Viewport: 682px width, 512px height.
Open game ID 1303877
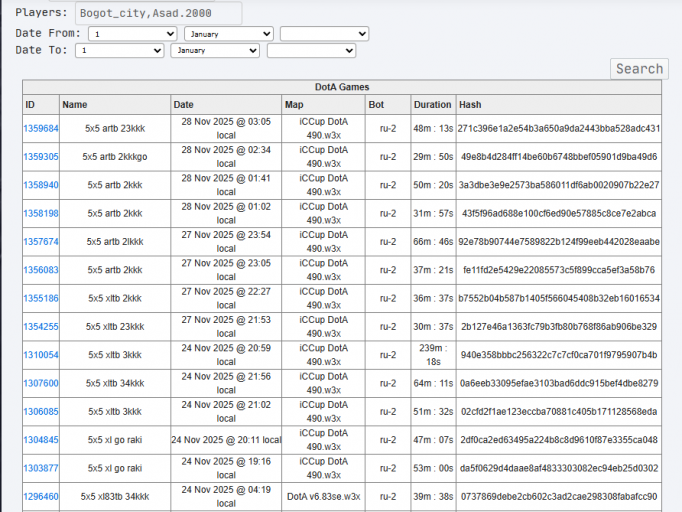tap(41, 468)
